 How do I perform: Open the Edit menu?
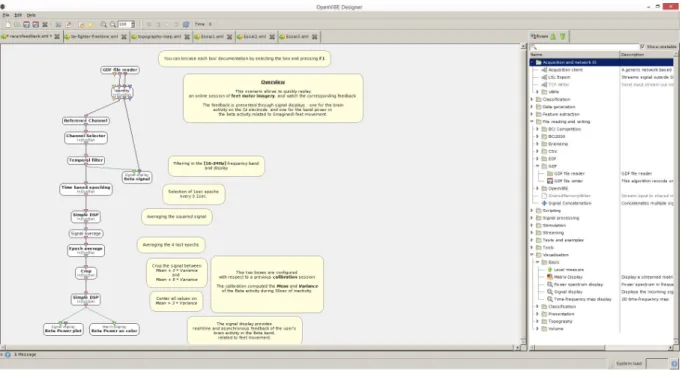tap(18, 15)
